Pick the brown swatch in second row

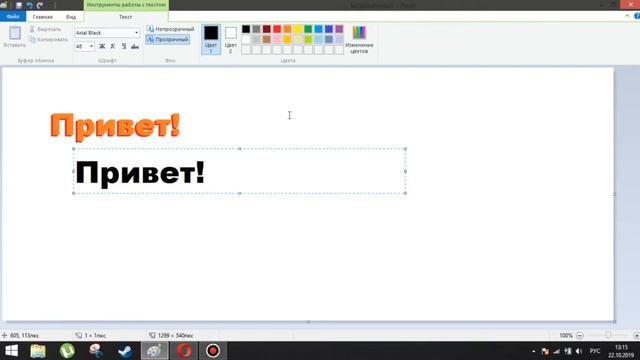tap(267, 40)
